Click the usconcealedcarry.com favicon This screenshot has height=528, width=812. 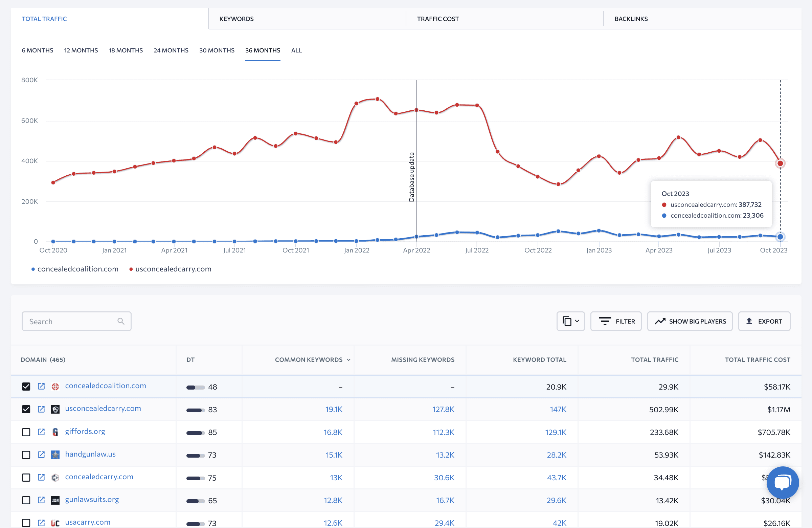tap(55, 409)
